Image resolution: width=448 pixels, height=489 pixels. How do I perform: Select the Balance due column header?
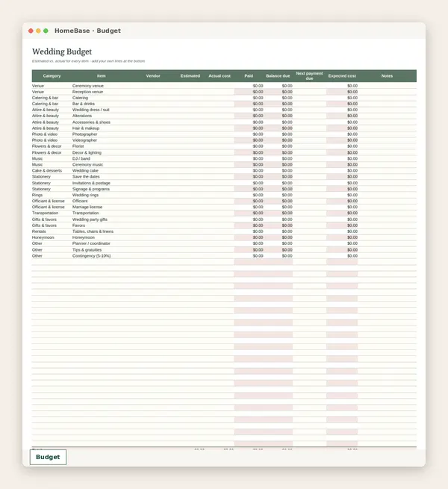tap(278, 76)
